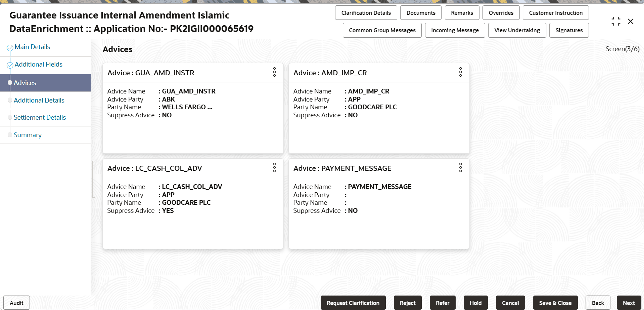
Task: Select the LC_CASH_COL_ADV advice card title
Action: click(154, 168)
